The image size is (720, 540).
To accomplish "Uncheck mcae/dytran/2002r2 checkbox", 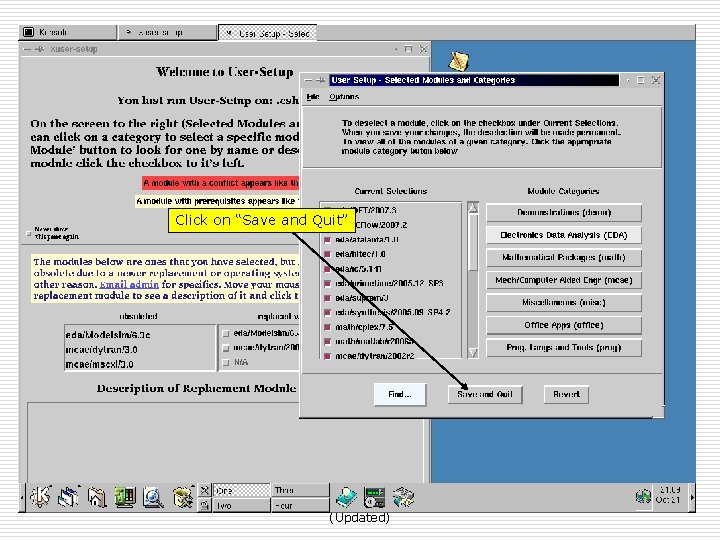I will [327, 356].
